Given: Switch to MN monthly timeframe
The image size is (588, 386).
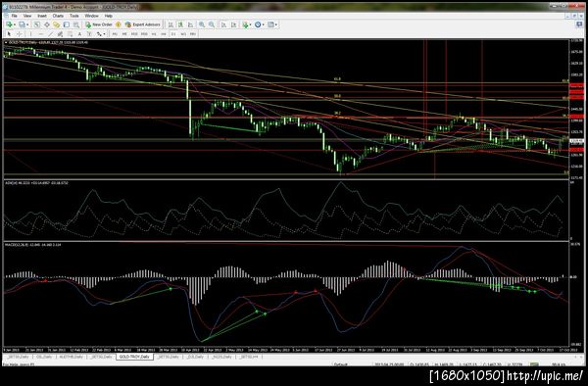Looking at the screenshot, I should coord(193,34).
